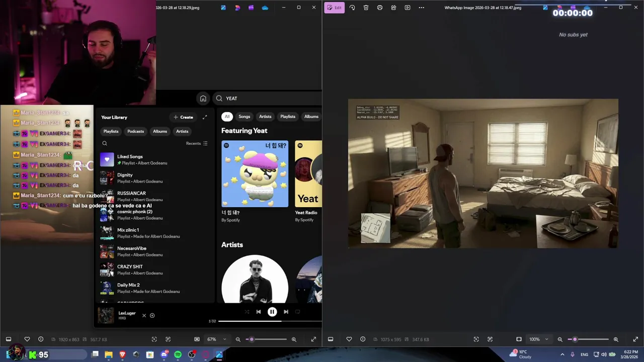644x362 pixels.
Task: Select All search results tab
Action: [227, 117]
